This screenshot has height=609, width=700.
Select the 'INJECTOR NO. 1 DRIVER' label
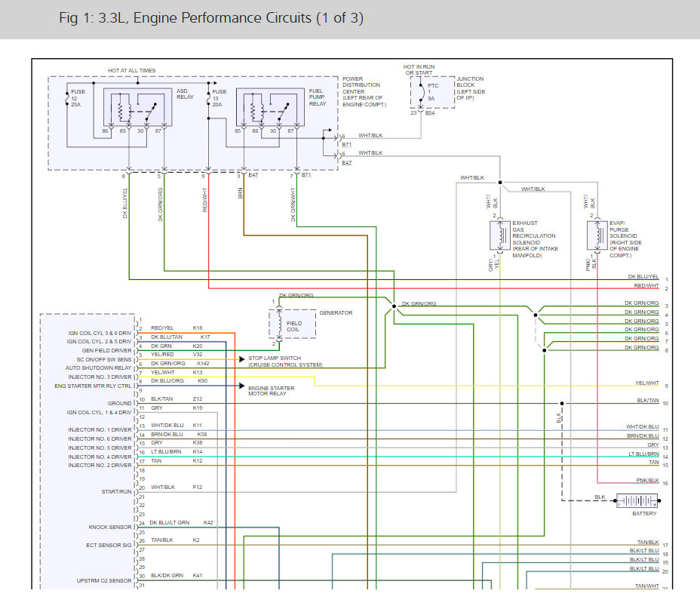tap(100, 429)
